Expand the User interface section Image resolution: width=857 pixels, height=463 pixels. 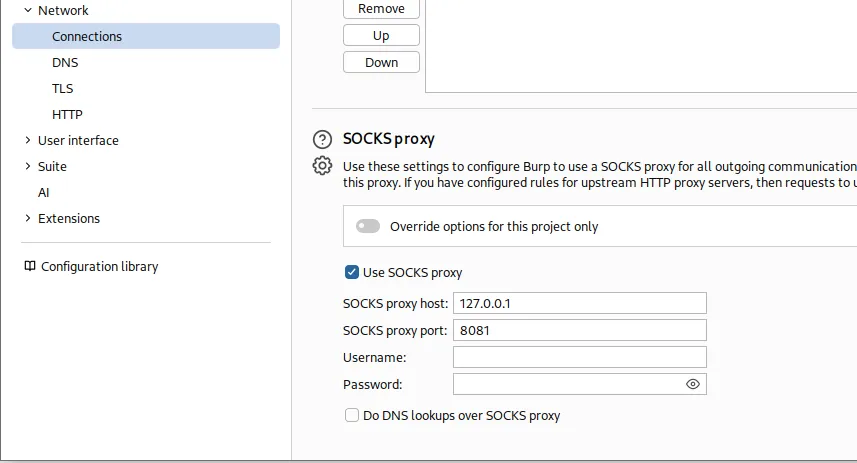pyautogui.click(x=28, y=140)
